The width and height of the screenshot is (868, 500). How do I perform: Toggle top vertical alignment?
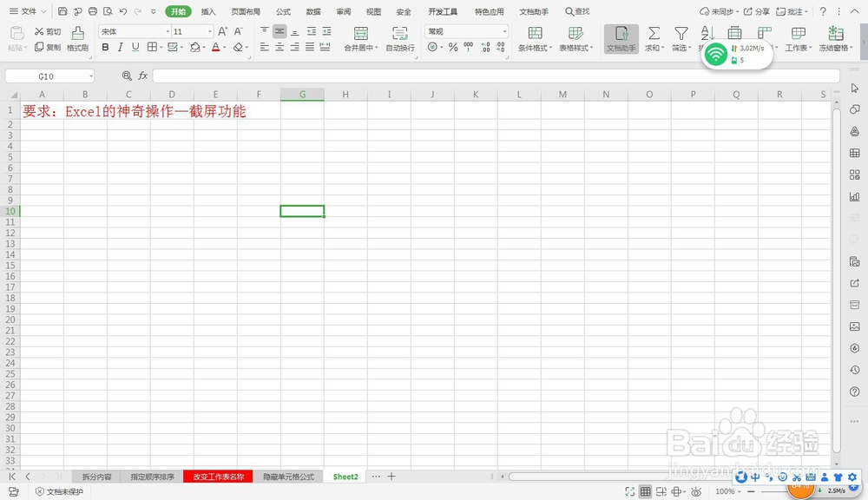(x=265, y=31)
